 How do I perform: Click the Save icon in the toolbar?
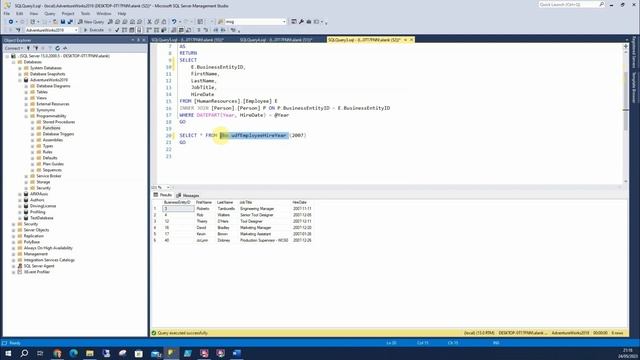(63, 22)
